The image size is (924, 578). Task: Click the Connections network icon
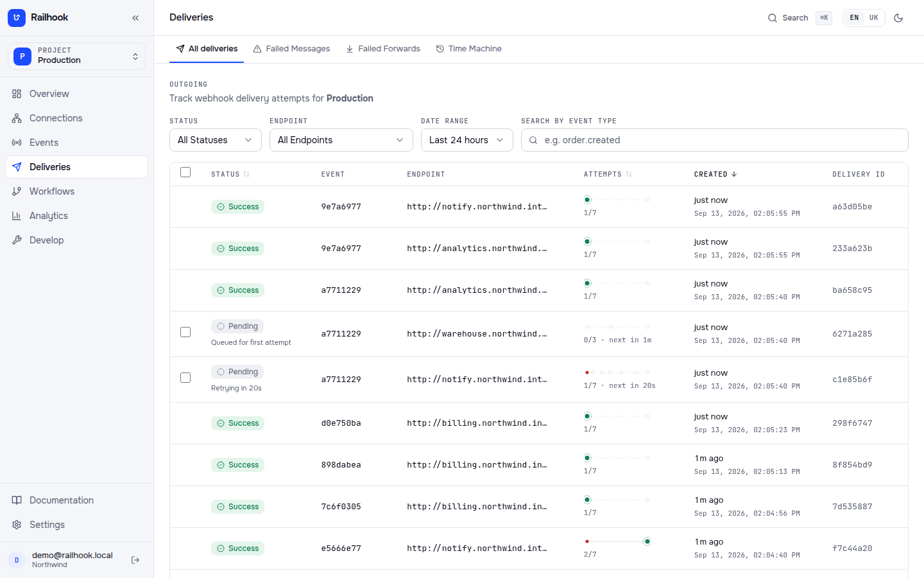click(17, 118)
